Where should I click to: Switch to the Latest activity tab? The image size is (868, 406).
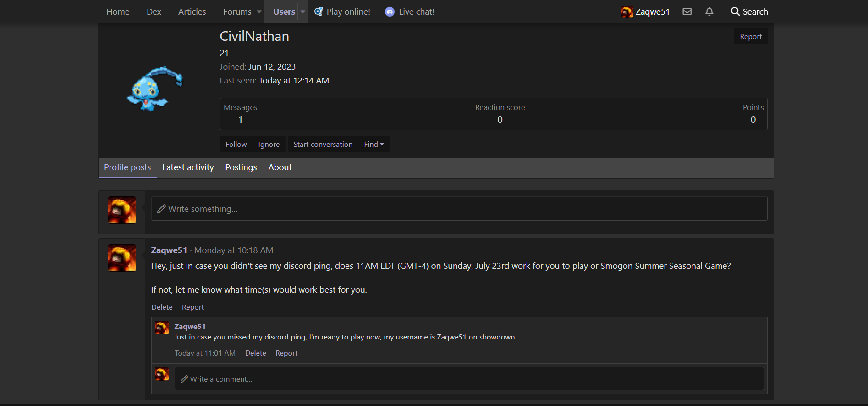188,167
